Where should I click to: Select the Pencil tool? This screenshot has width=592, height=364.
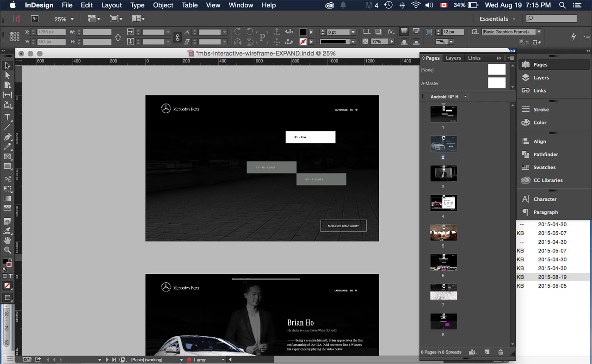[7, 147]
